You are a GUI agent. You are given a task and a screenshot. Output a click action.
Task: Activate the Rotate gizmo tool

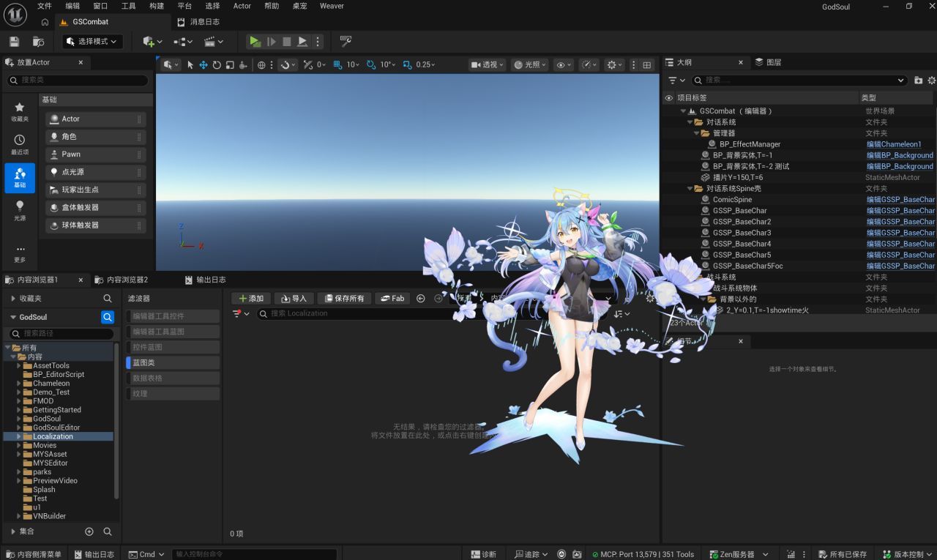pos(217,65)
